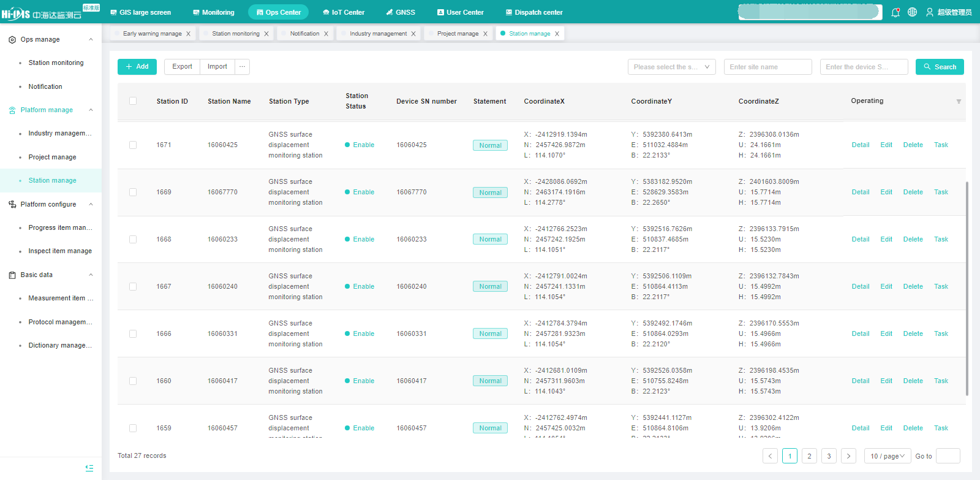Toggle the select-all header checkbox
Viewport: 980px width, 480px height.
[133, 101]
